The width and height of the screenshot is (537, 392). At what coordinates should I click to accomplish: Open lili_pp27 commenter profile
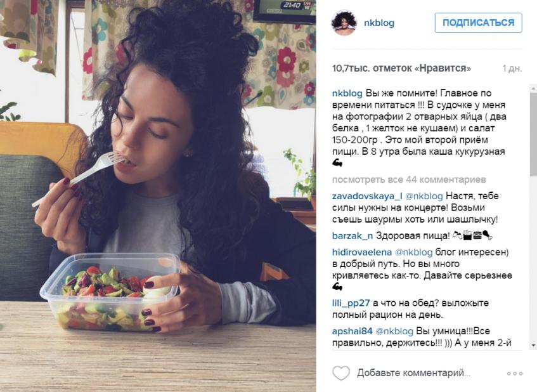(x=351, y=303)
